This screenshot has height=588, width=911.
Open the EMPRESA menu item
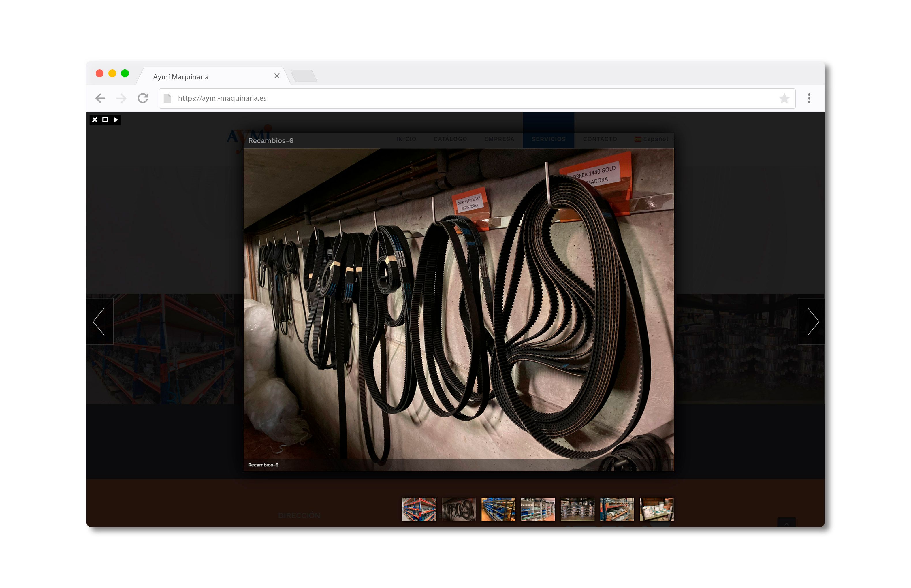[499, 139]
